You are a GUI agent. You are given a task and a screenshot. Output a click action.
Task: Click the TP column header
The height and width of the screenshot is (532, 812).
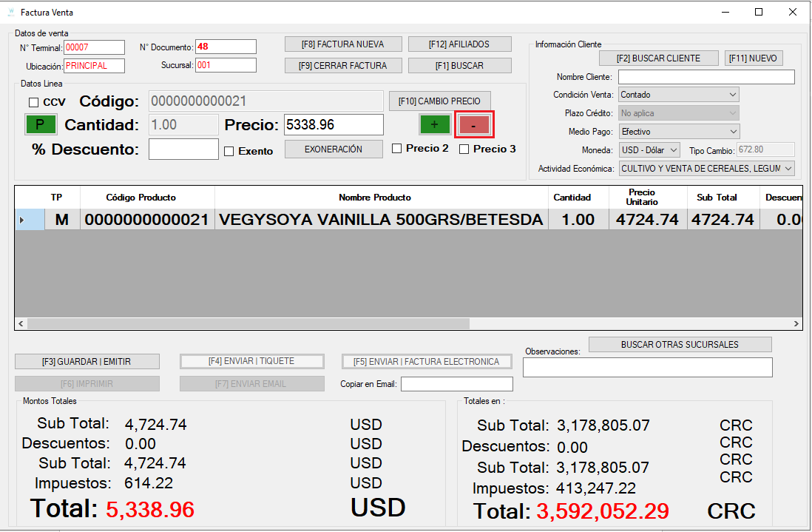56,198
